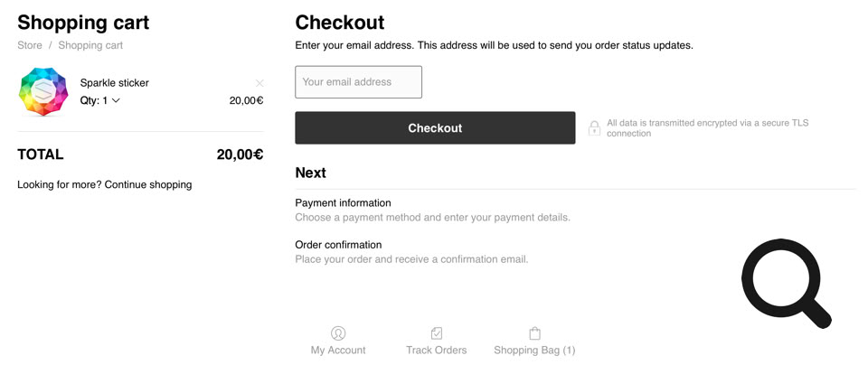Image resolution: width=868 pixels, height=365 pixels.
Task: Click the padlock secure connection icon
Action: pos(594,128)
